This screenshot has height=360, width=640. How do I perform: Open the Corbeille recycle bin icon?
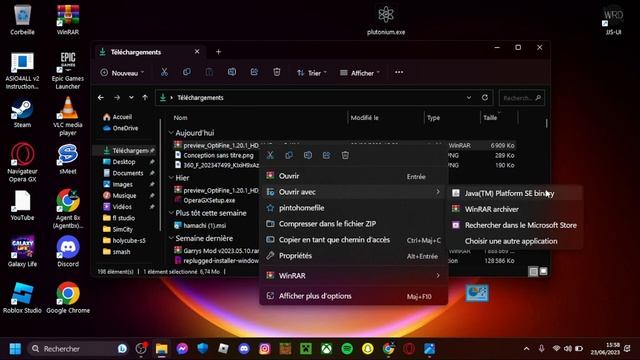tap(22, 19)
